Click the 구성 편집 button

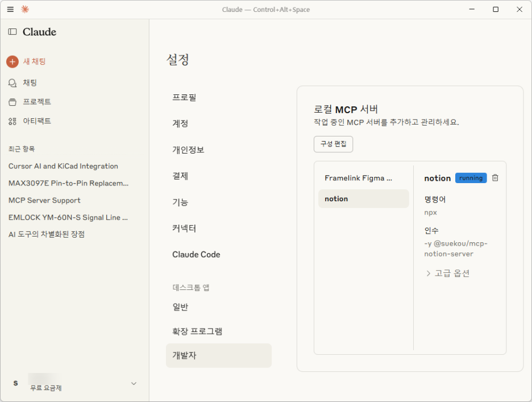(x=333, y=144)
